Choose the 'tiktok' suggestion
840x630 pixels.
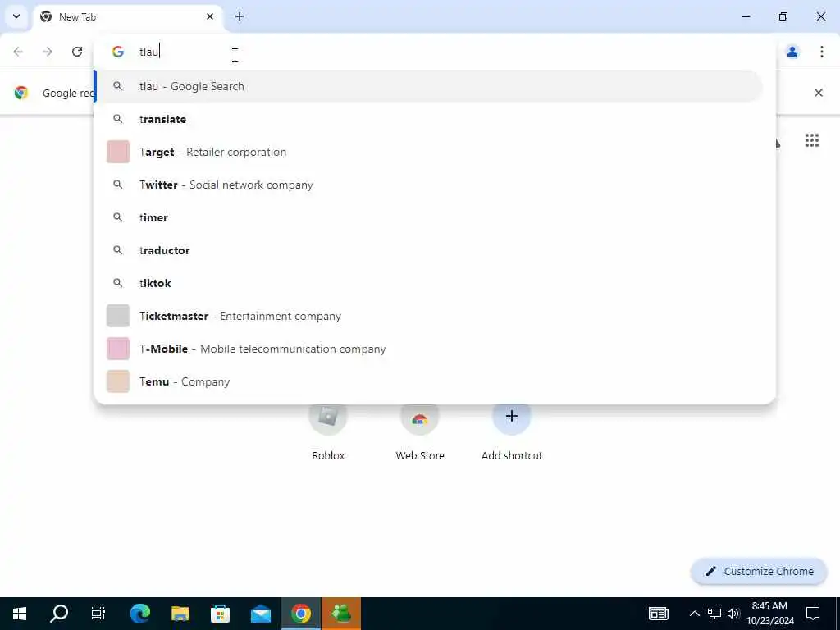pyautogui.click(x=428, y=283)
